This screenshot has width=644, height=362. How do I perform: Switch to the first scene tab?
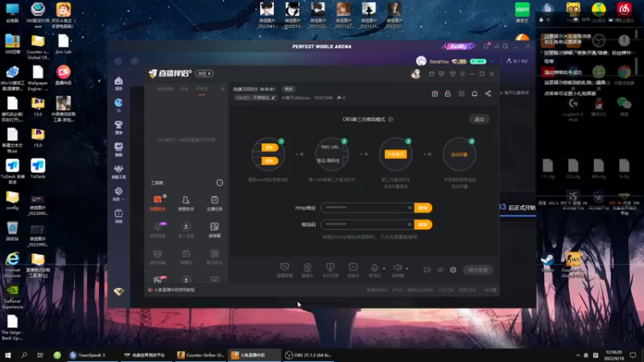coord(165,88)
